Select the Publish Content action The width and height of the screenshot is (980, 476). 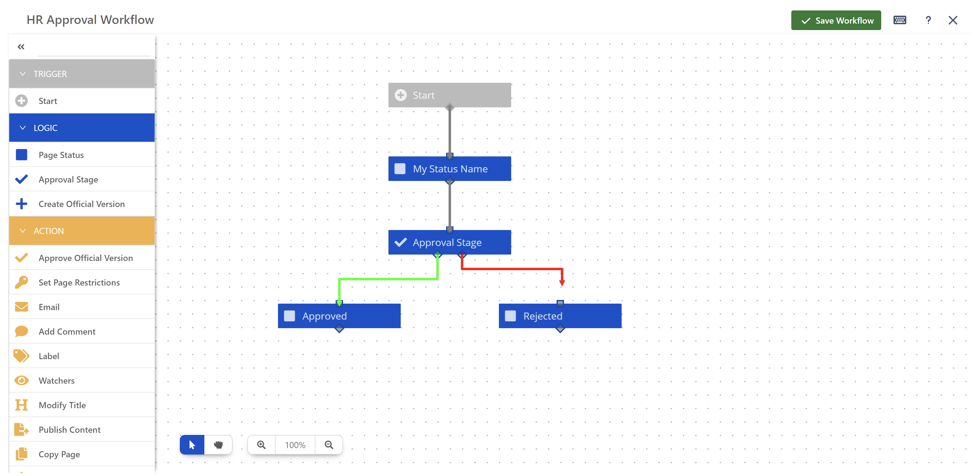[x=70, y=430]
